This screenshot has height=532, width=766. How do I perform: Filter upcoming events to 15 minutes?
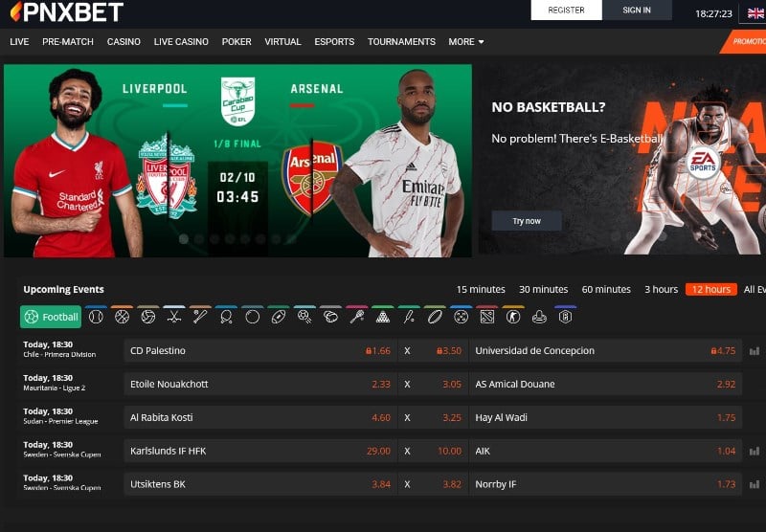pyautogui.click(x=481, y=289)
